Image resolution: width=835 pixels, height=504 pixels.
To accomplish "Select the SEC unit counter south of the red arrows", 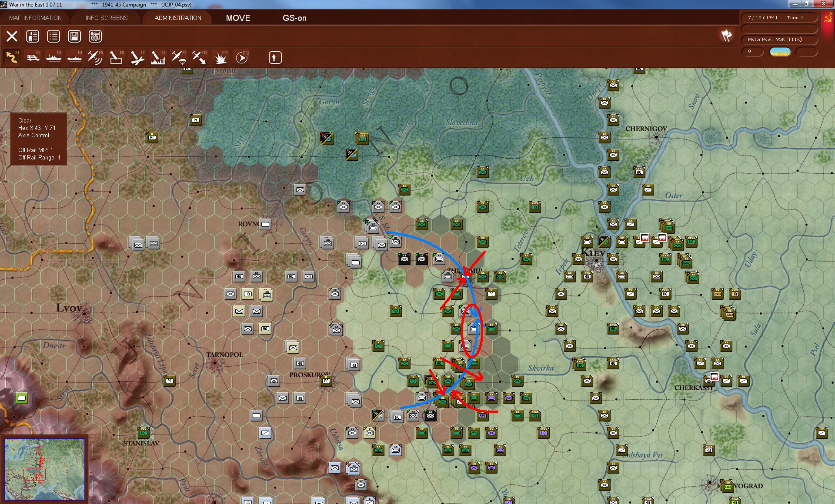I will coord(483,415).
